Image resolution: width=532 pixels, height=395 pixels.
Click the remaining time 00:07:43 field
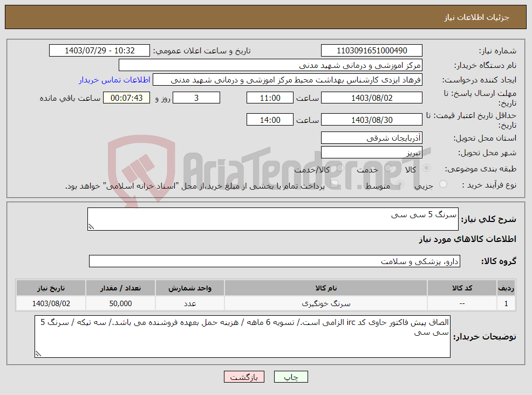pos(127,98)
